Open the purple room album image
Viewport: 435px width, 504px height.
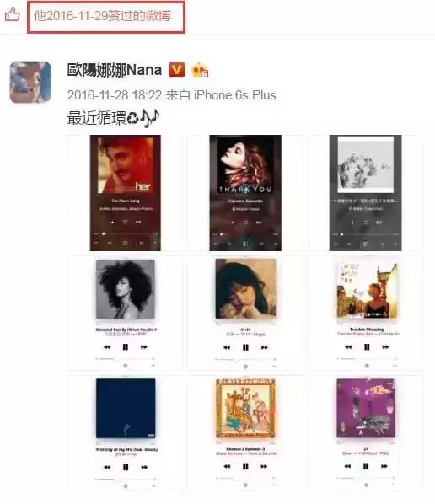point(366,408)
